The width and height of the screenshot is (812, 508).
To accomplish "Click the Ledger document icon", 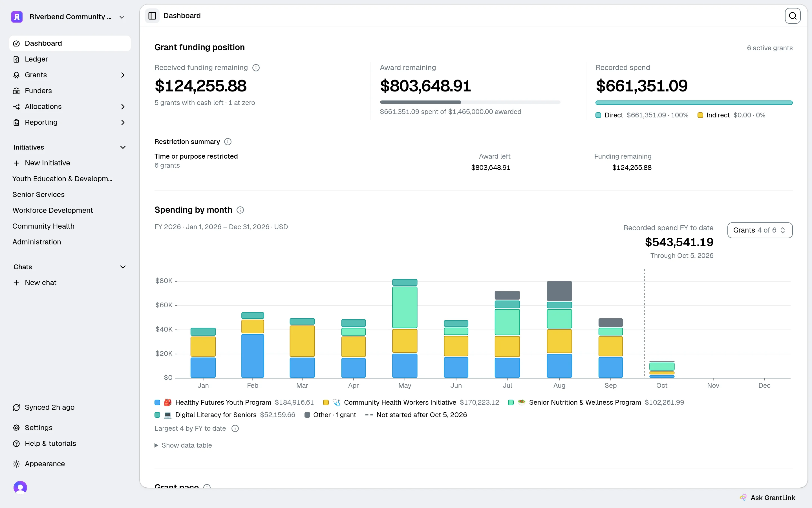I will 16,59.
